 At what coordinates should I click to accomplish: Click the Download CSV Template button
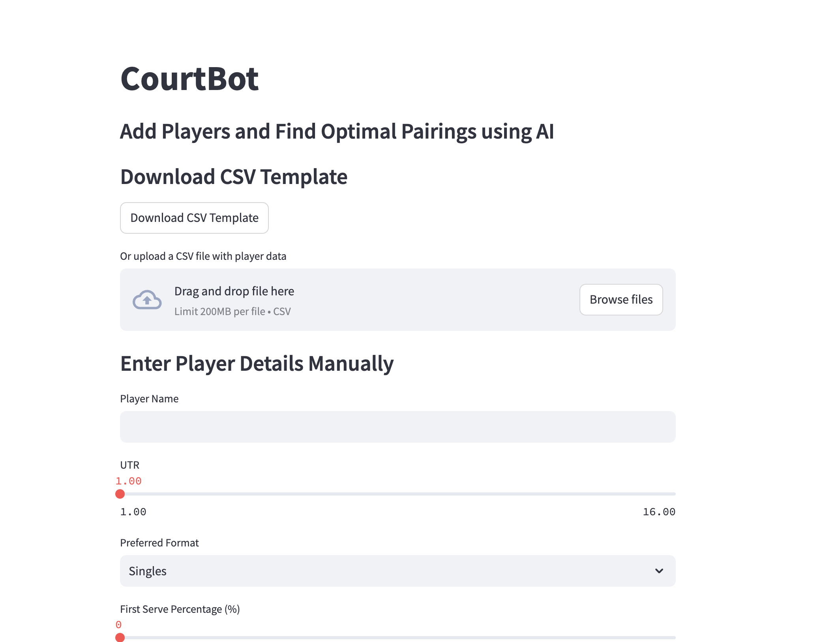click(x=194, y=218)
